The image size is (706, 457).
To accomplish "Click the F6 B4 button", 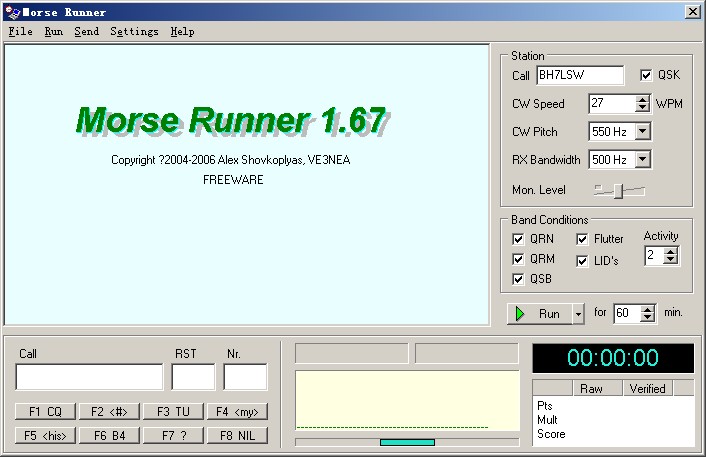I will [109, 435].
